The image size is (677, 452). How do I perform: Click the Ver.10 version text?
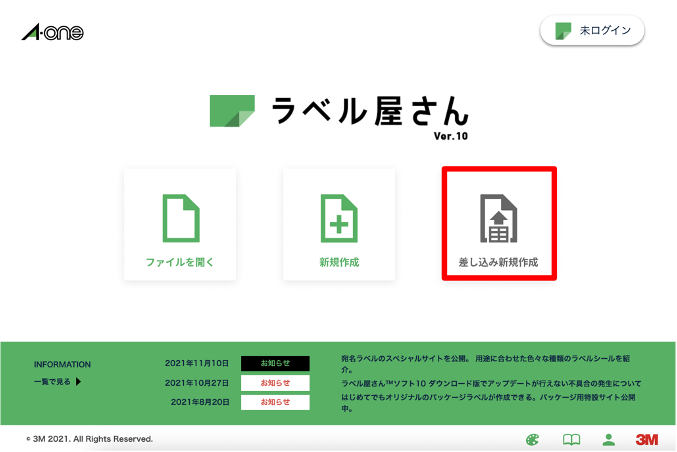tap(451, 136)
